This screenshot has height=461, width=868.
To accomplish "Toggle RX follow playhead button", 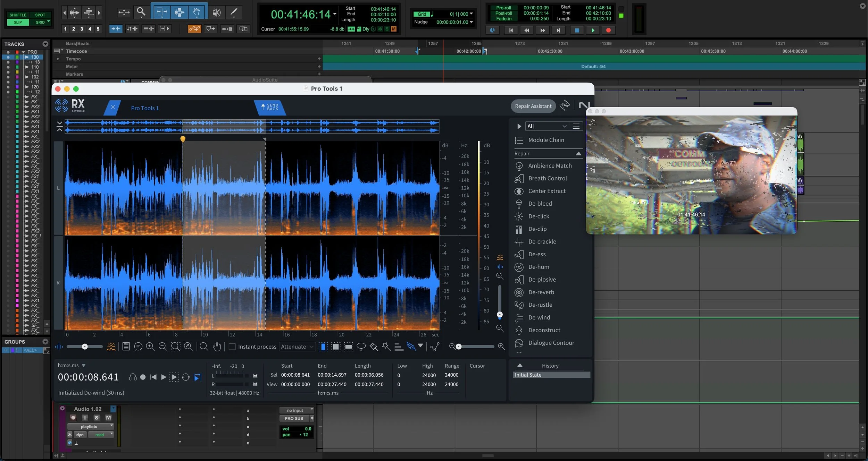I will 198,377.
